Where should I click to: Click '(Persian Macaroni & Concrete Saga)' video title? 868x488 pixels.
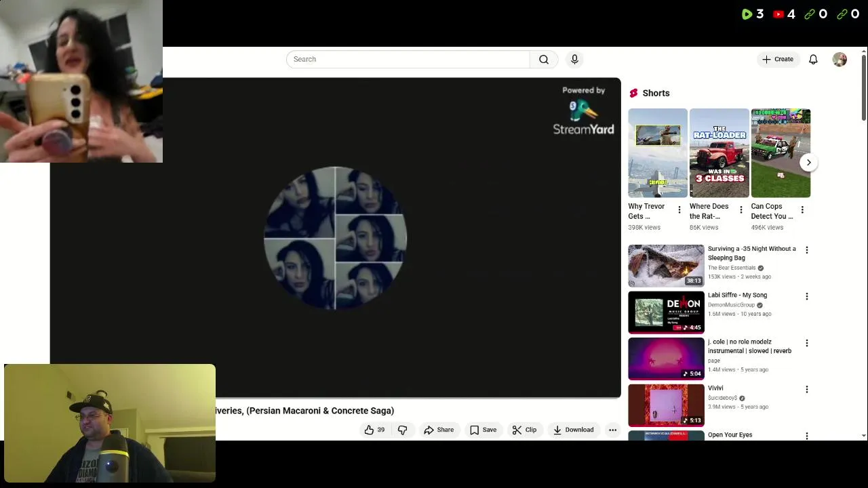coord(320,411)
